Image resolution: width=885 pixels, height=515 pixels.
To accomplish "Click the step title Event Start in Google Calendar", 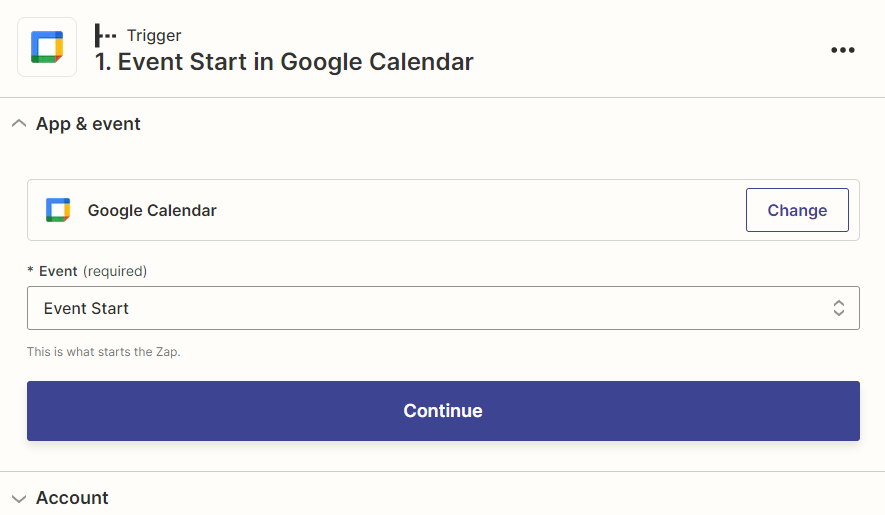I will pyautogui.click(x=284, y=62).
